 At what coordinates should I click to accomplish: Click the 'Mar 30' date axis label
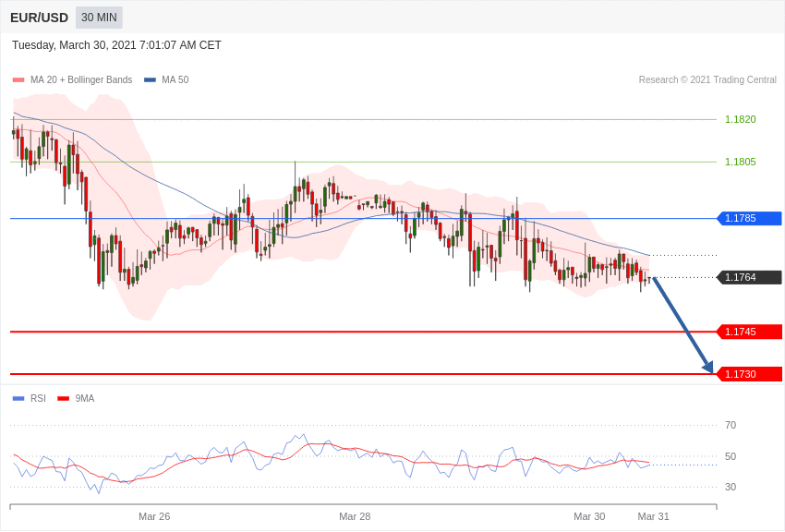(x=589, y=516)
